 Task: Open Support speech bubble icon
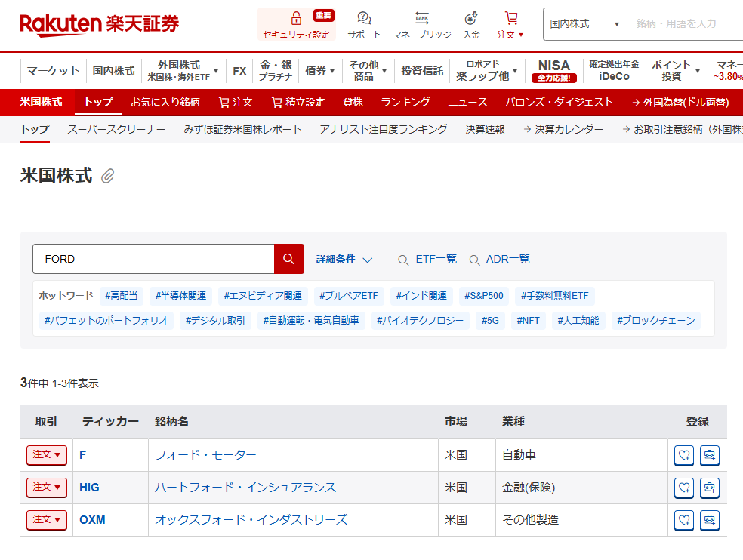(x=364, y=18)
